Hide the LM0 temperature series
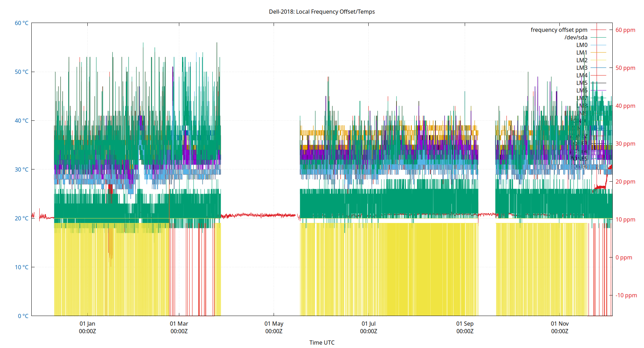The height and width of the screenshot is (348, 644). [x=598, y=45]
